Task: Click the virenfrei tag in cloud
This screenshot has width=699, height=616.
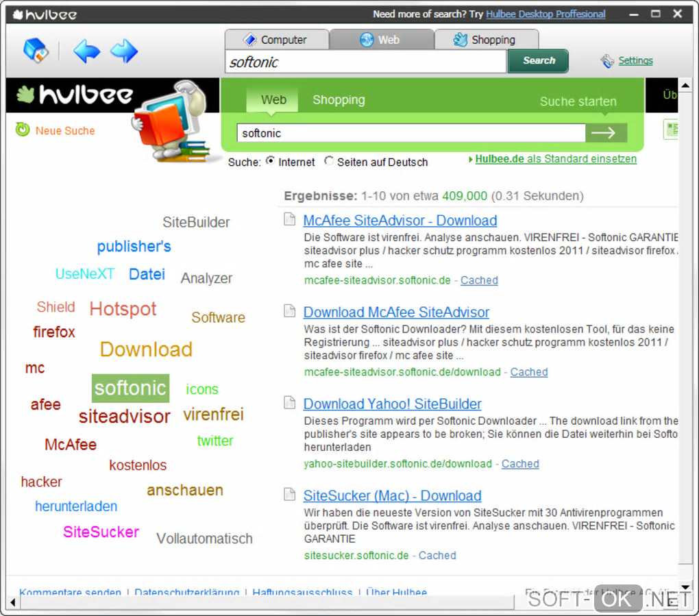Action: 213,415
